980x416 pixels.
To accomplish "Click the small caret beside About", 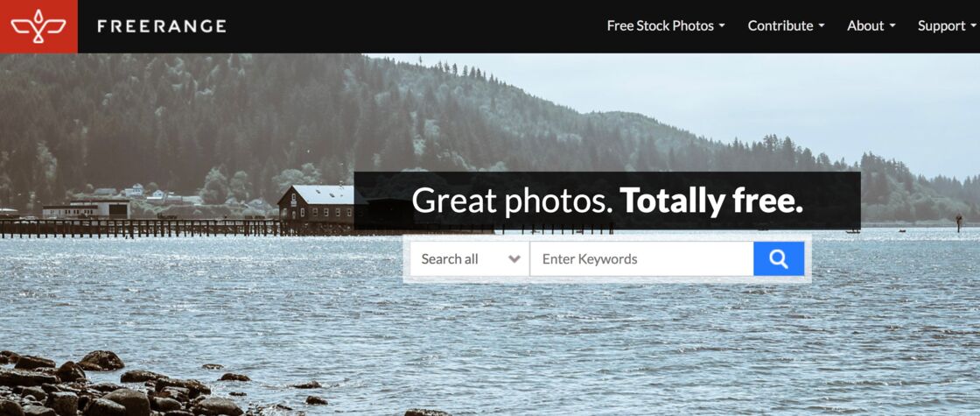I will (892, 25).
